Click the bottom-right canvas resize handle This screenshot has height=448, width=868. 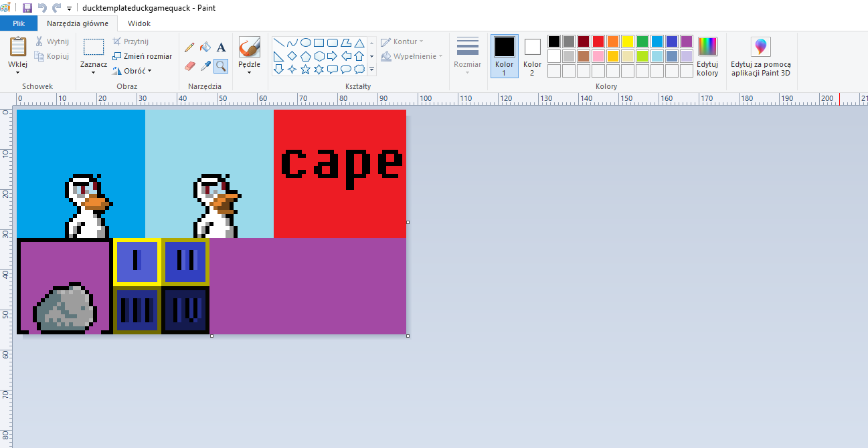[x=408, y=336]
